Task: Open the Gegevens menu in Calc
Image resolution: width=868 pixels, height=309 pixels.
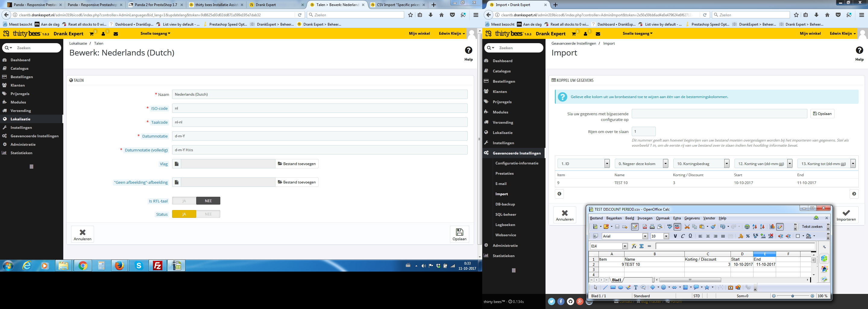Action: 692,218
